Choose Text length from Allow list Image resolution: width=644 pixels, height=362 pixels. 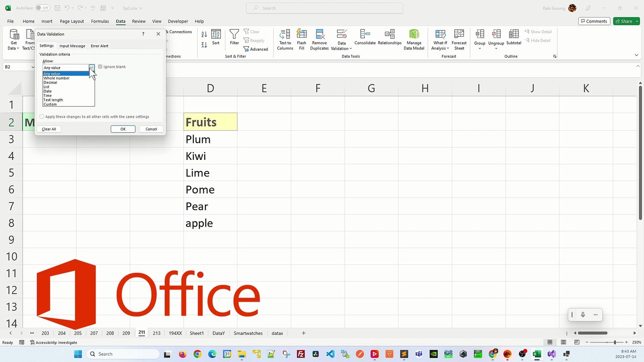point(68,100)
